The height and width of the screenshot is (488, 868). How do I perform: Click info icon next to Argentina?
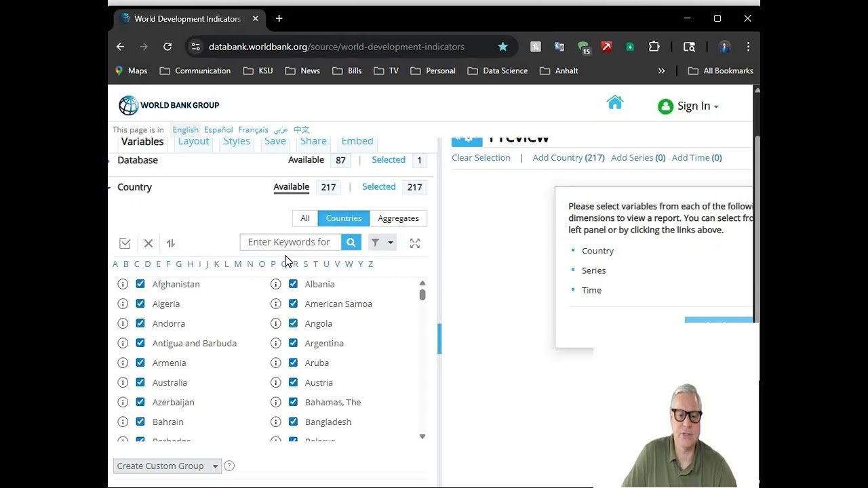tap(275, 343)
